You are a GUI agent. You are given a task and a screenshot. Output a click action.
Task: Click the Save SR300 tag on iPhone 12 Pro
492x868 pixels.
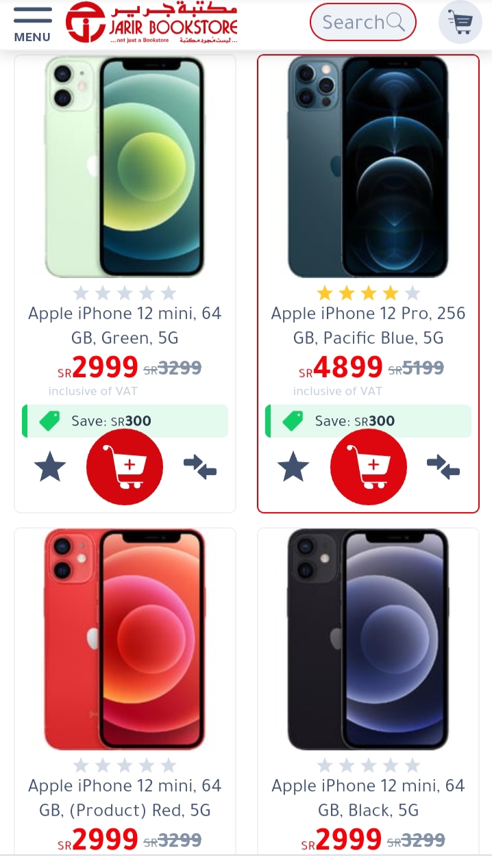[x=369, y=421]
